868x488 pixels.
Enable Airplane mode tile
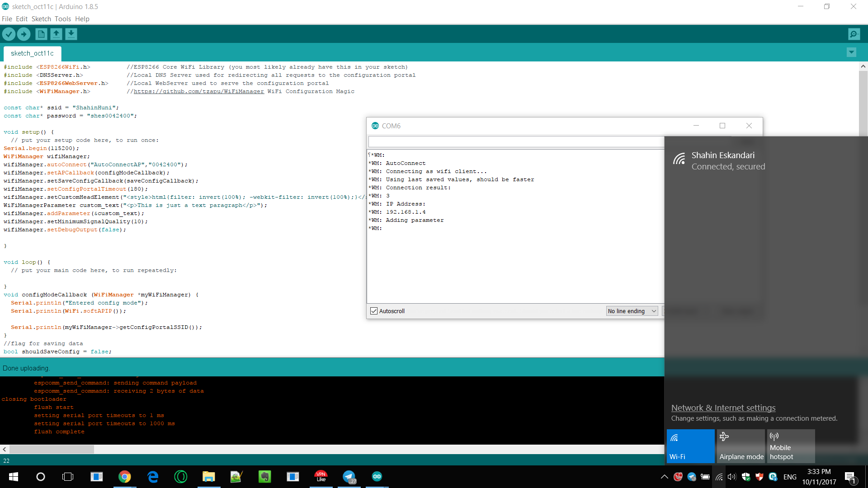pyautogui.click(x=741, y=446)
